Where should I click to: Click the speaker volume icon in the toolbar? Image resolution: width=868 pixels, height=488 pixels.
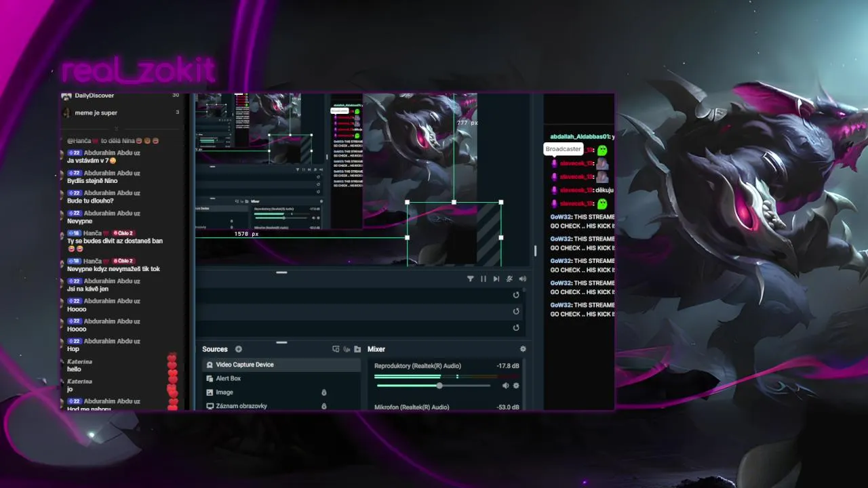click(522, 279)
